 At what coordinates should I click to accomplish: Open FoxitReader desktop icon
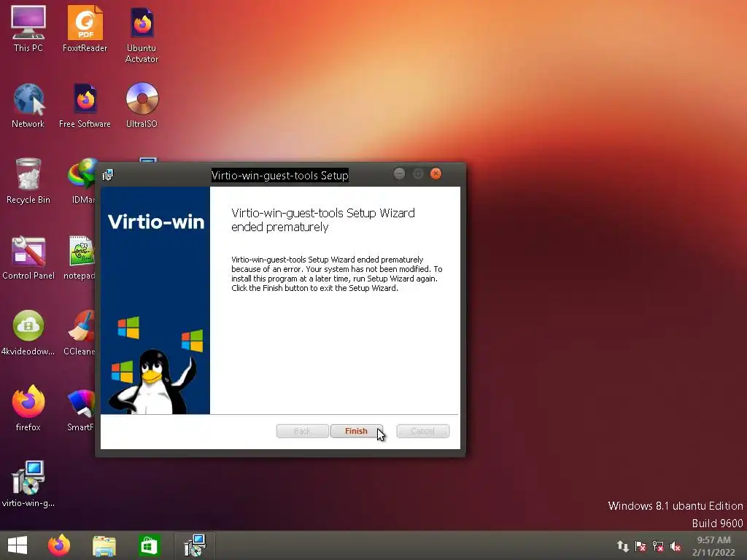(x=85, y=28)
